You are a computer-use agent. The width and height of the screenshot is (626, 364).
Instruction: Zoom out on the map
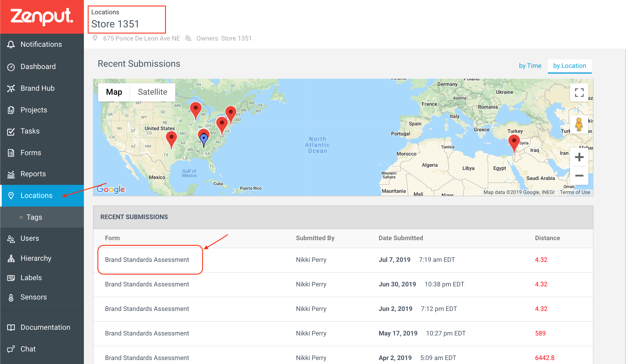(x=579, y=175)
